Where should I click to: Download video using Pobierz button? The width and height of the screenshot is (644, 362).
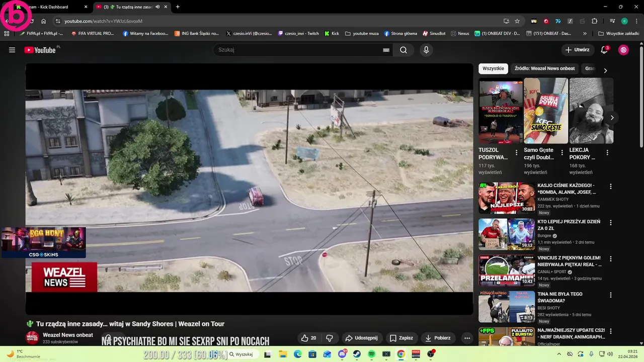click(438, 338)
